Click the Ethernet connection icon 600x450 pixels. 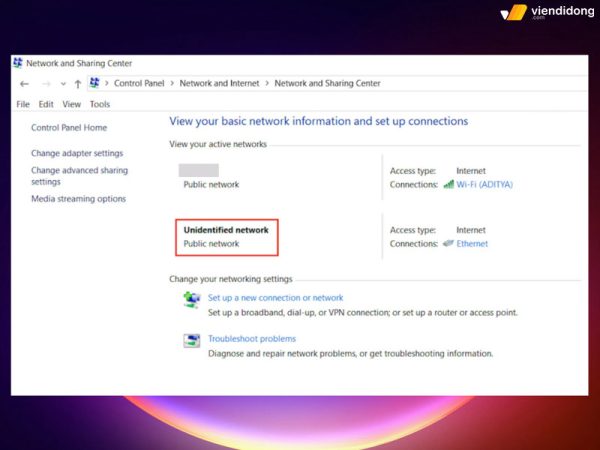click(x=449, y=244)
